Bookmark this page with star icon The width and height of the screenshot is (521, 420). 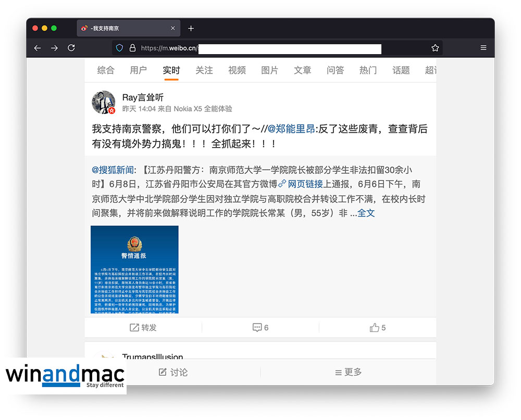click(435, 48)
